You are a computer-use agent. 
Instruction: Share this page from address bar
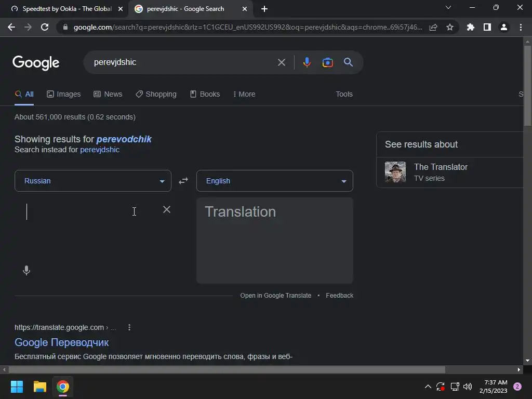tap(433, 27)
